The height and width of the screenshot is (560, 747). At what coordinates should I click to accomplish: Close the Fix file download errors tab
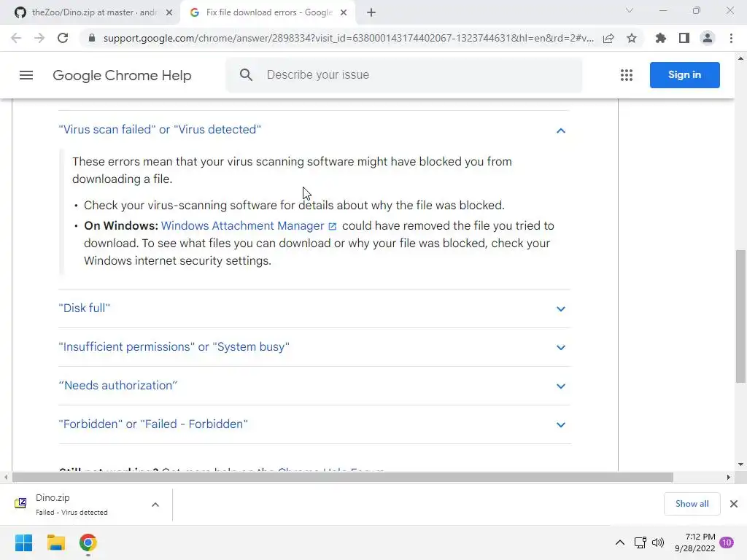(344, 13)
